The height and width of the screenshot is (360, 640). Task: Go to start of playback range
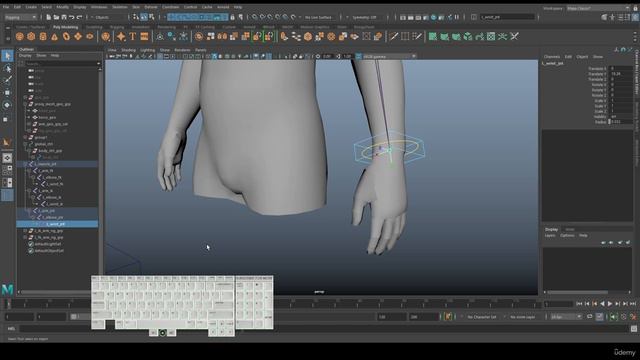(579, 304)
